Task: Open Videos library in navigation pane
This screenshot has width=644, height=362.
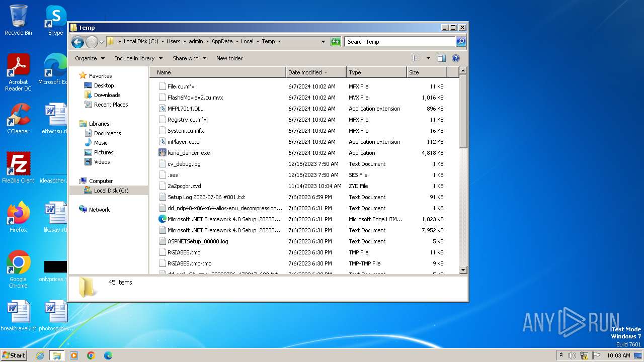Action: coord(102,162)
